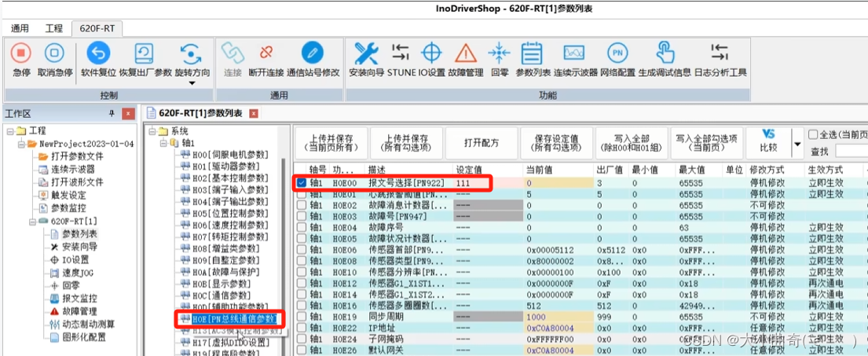
Task: Click the 查找 search field
Action: 852,151
